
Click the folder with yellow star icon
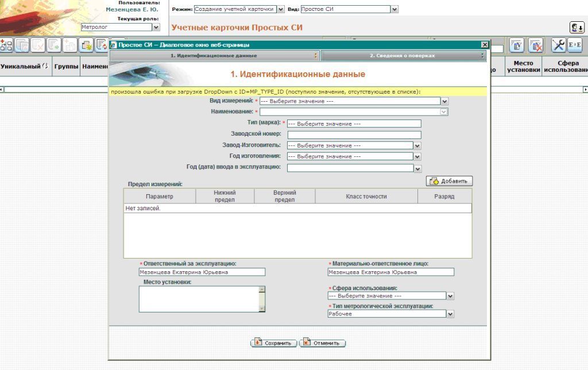pyautogui.click(x=86, y=45)
